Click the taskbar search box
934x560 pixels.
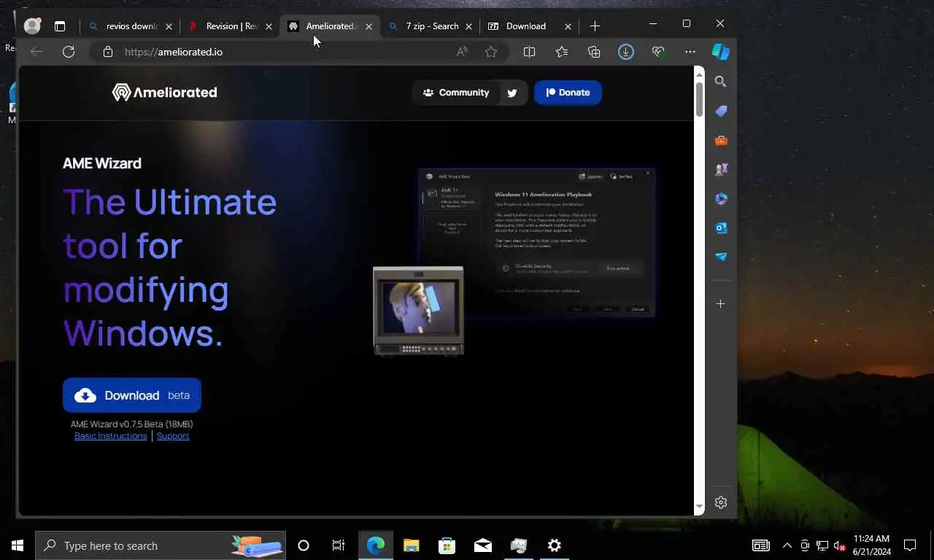click(161, 545)
